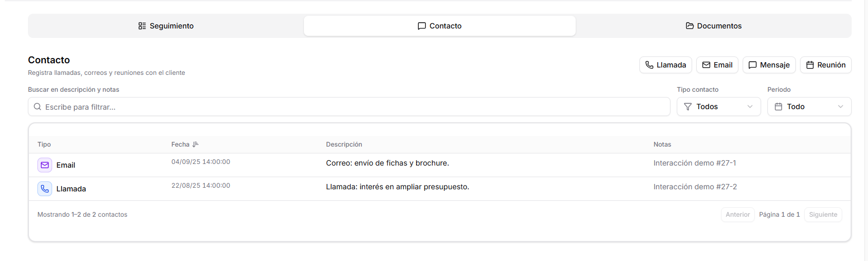Click the Fecha column header
This screenshot has height=261, width=868.
point(180,144)
